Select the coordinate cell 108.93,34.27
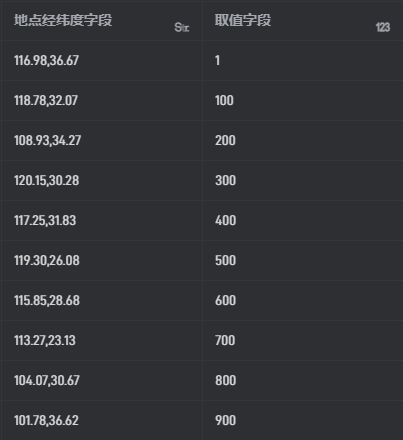403x440 pixels. point(102,140)
